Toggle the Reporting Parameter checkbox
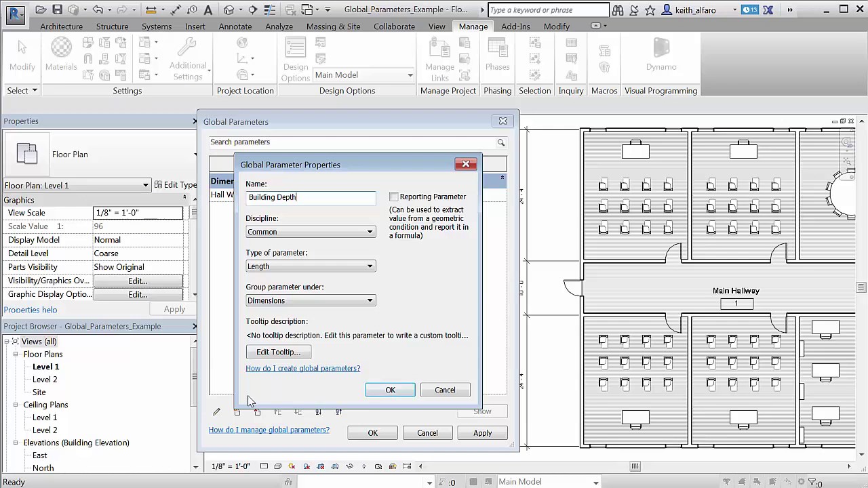868x488 pixels. [393, 197]
